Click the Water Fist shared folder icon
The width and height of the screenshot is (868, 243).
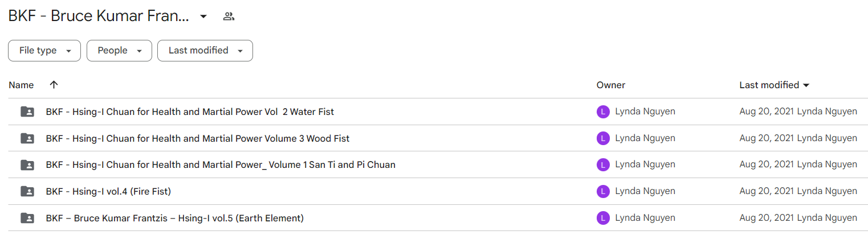(x=27, y=112)
